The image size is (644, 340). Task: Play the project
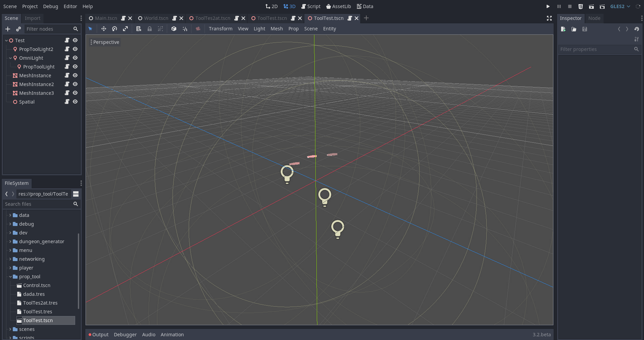(548, 6)
